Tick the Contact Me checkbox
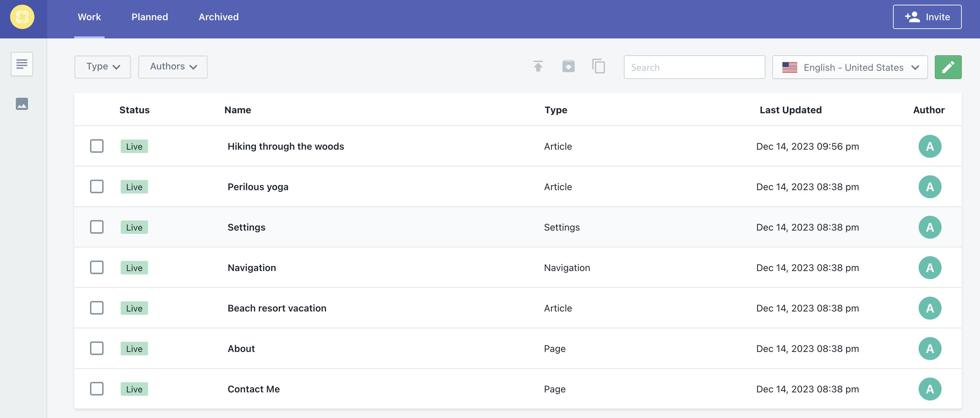980x418 pixels. pos(97,389)
